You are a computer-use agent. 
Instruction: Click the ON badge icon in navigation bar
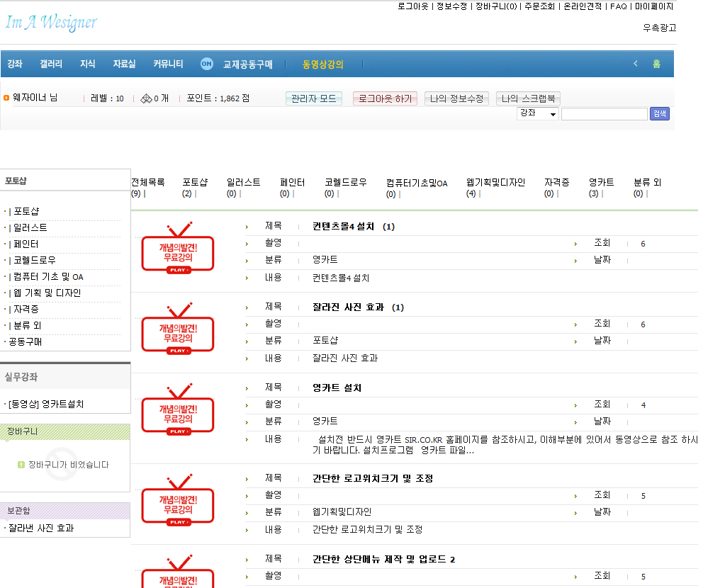pos(206,64)
